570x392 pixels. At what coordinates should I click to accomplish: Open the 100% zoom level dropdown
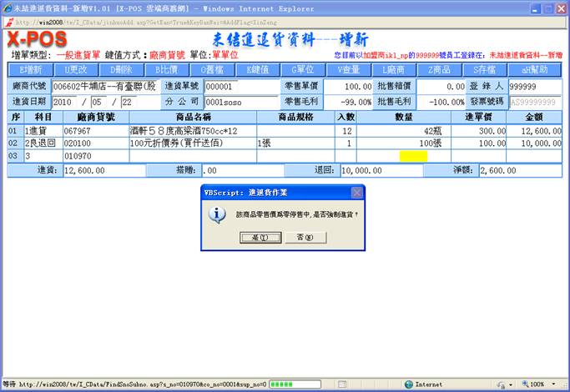[x=541, y=384]
